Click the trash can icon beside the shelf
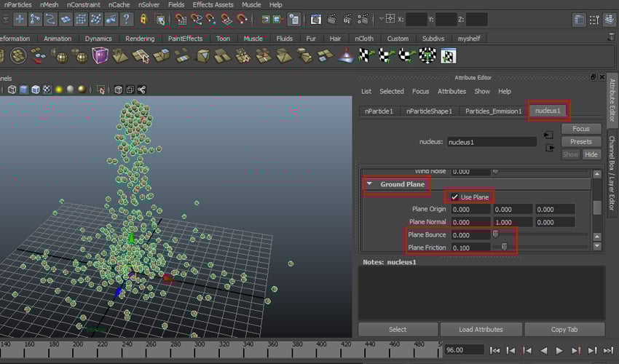 coord(611,37)
